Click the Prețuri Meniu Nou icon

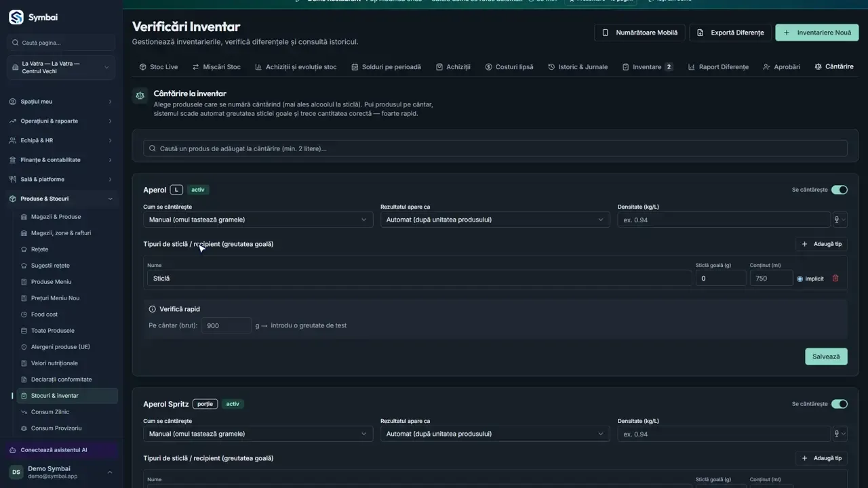(24, 298)
